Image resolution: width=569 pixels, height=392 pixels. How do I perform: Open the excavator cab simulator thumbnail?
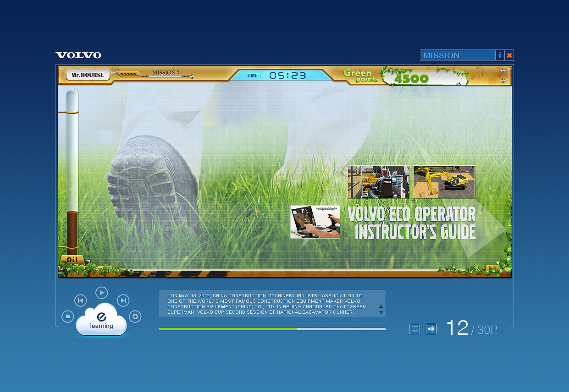[x=378, y=182]
